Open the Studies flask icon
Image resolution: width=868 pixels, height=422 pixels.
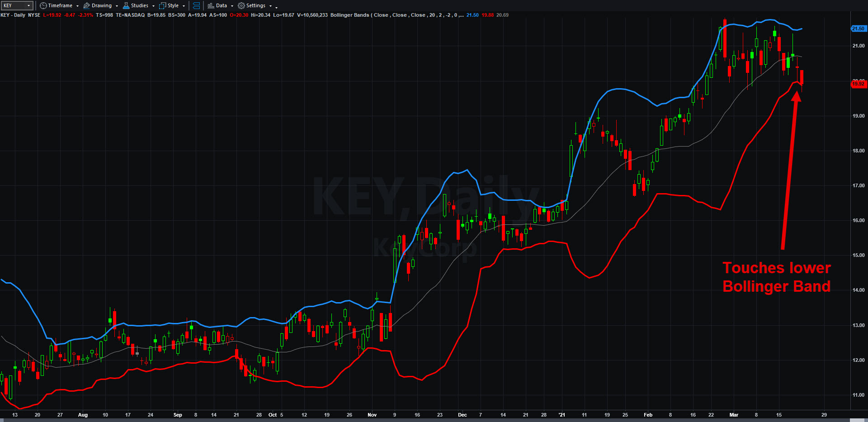pos(126,5)
